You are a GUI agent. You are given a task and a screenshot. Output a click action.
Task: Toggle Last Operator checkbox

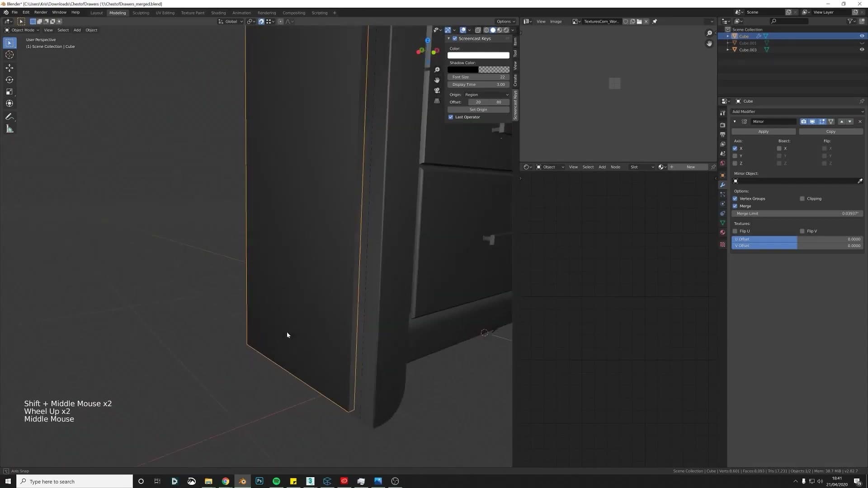451,117
